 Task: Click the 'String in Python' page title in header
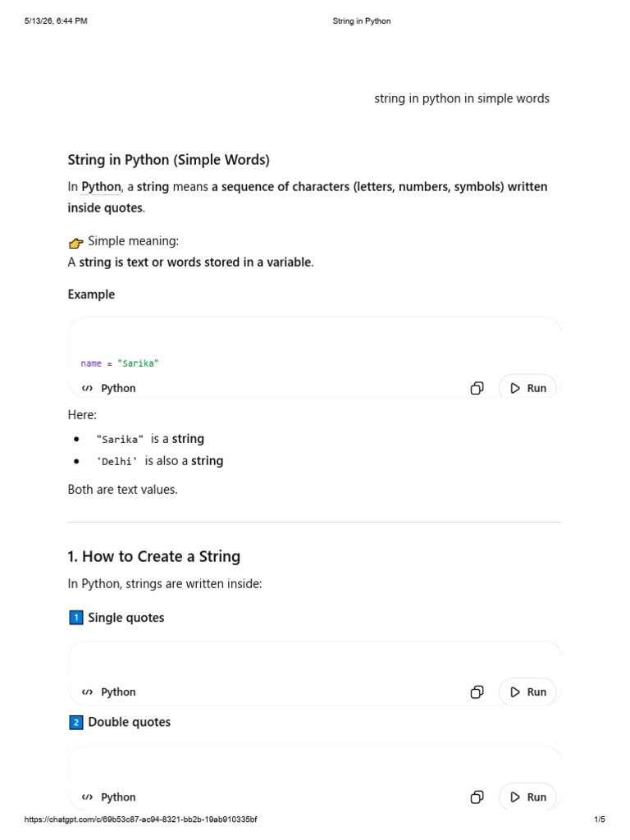coord(362,21)
